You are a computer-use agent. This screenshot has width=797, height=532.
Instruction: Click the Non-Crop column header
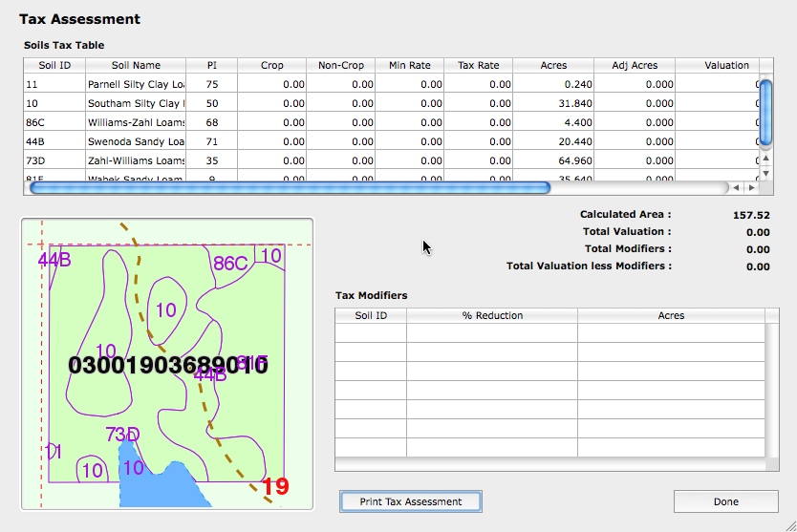coord(340,65)
